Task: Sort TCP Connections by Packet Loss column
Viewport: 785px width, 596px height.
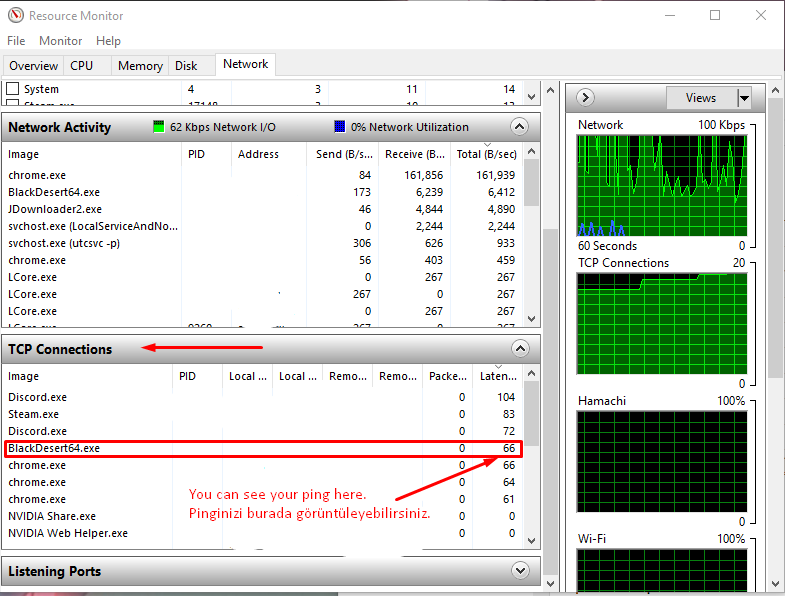Action: coord(448,376)
